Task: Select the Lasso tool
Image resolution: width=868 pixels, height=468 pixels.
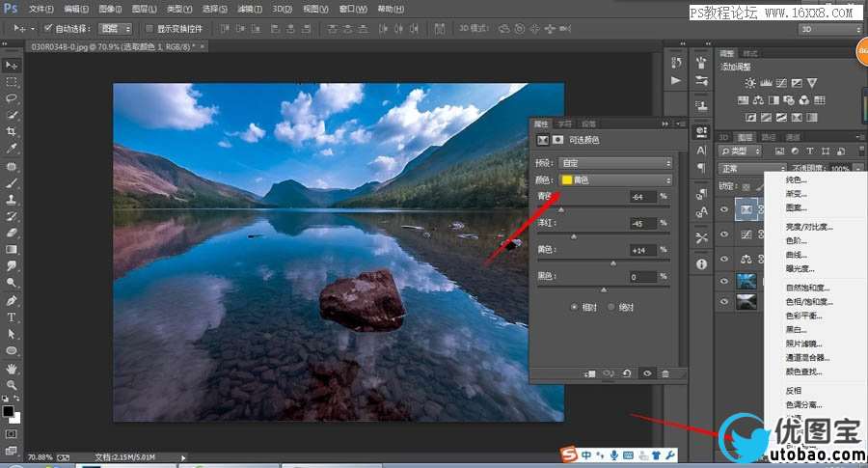Action: click(x=12, y=98)
